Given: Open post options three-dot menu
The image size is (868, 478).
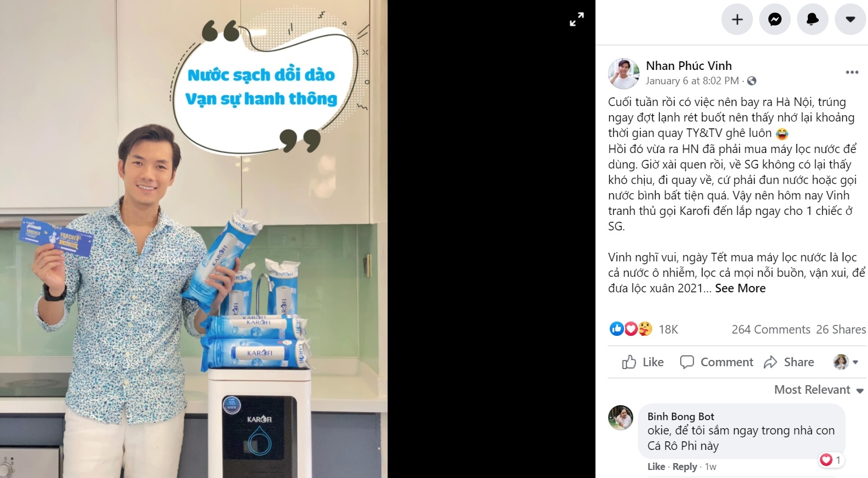Looking at the screenshot, I should coord(852,72).
